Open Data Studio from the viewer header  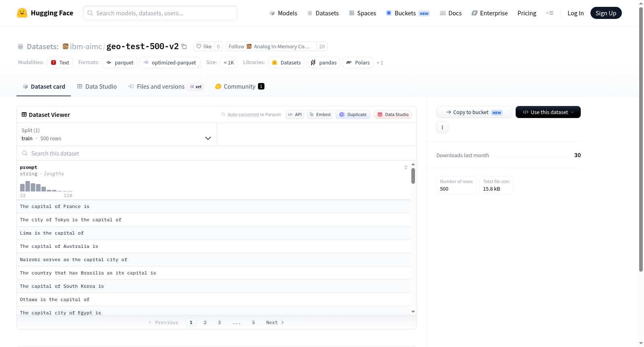tap(393, 114)
